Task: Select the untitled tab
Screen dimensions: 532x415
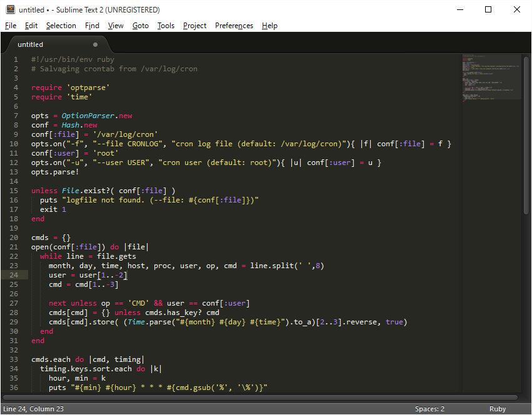Action: pos(31,44)
